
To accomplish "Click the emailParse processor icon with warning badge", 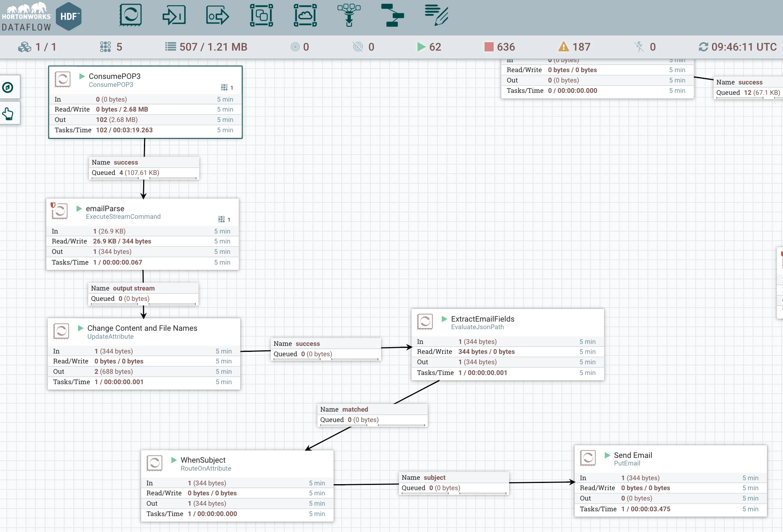I will point(59,211).
